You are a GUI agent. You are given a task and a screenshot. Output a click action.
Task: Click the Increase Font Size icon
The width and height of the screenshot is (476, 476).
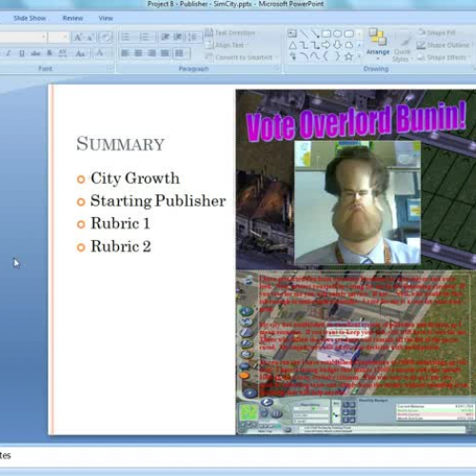click(78, 38)
